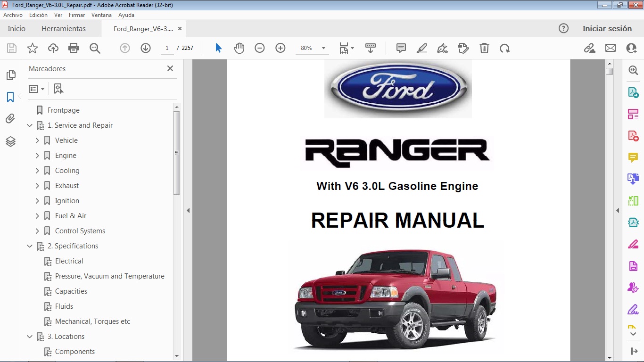Open the Bookmarks panel icon
The image size is (644, 362).
[x=10, y=97]
